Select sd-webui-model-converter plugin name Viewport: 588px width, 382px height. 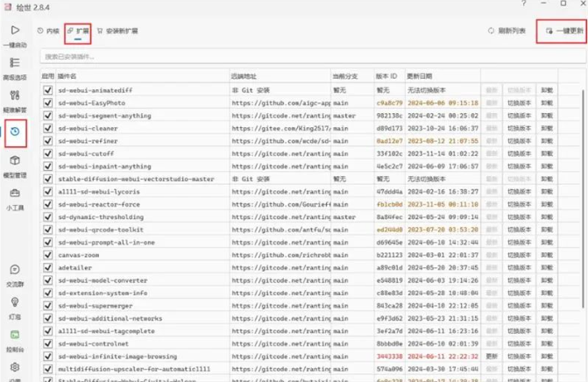[x=103, y=280]
